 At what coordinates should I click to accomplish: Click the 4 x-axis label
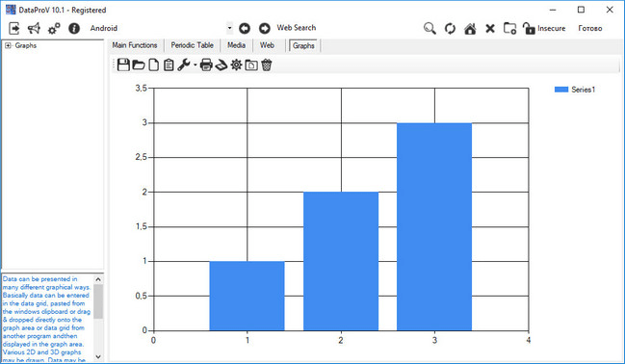tap(529, 340)
